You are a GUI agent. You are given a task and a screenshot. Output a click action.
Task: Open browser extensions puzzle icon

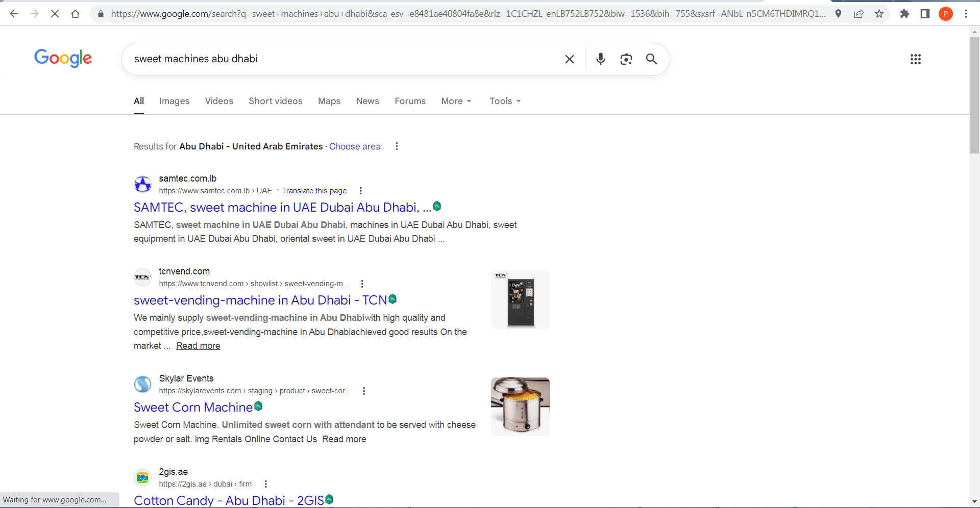pos(904,14)
